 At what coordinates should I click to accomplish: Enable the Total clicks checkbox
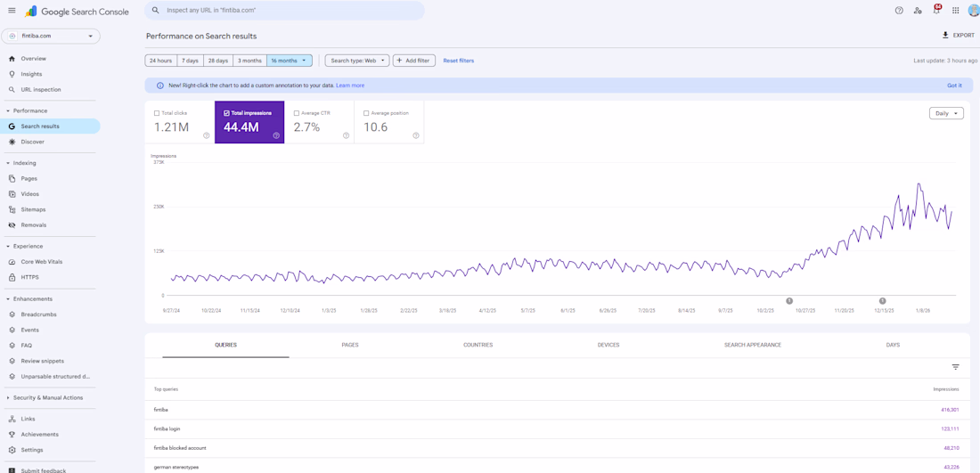(157, 113)
